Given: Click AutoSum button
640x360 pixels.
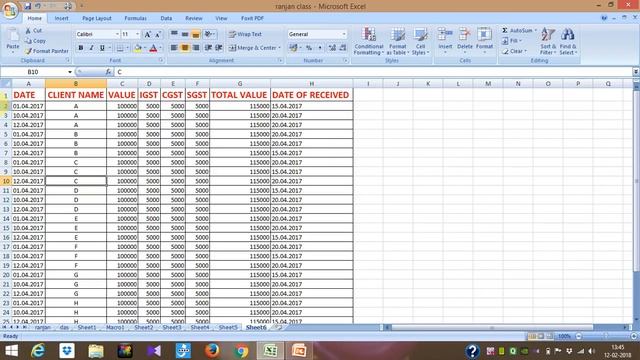Looking at the screenshot, I should pyautogui.click(x=517, y=31).
